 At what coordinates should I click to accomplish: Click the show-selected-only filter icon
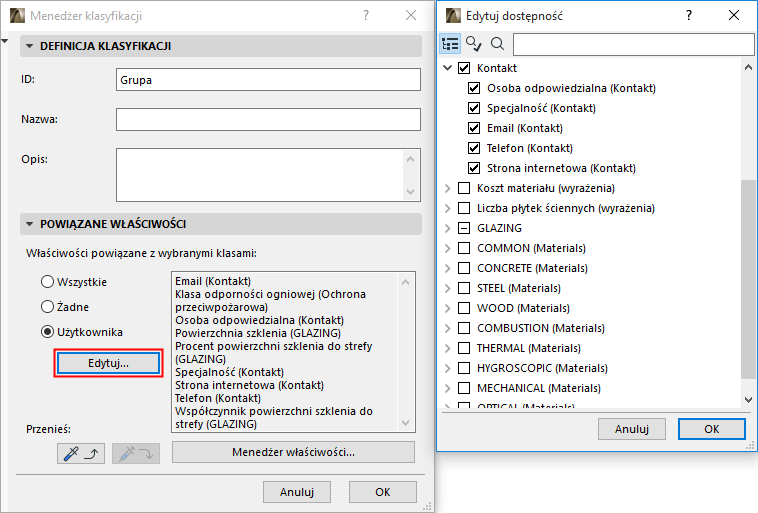tap(474, 44)
